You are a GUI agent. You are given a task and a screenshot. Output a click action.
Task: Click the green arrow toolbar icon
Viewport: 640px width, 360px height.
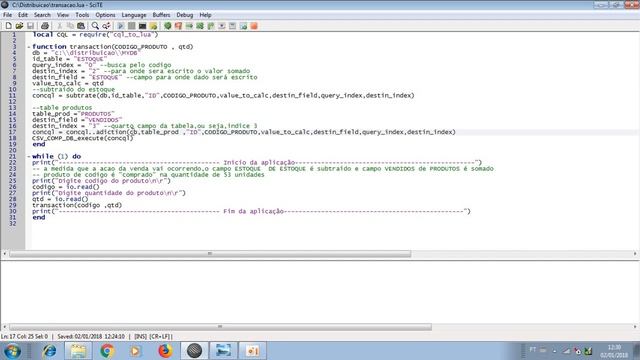[x=189, y=26]
